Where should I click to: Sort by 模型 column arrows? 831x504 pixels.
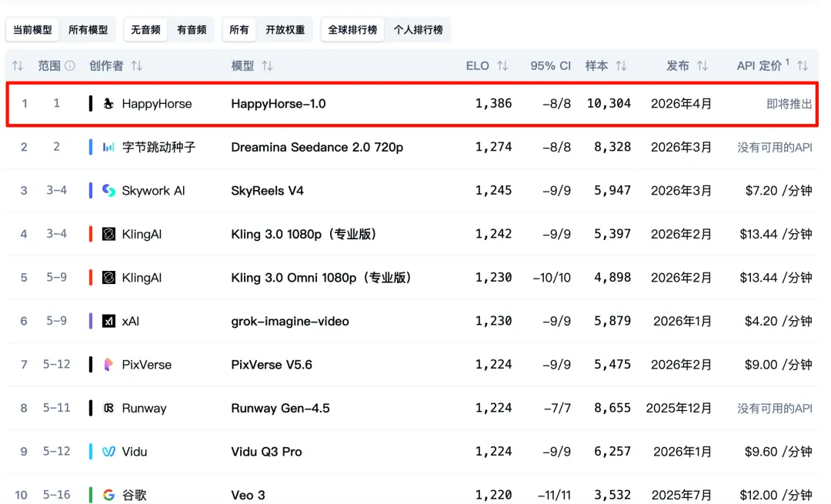[267, 65]
